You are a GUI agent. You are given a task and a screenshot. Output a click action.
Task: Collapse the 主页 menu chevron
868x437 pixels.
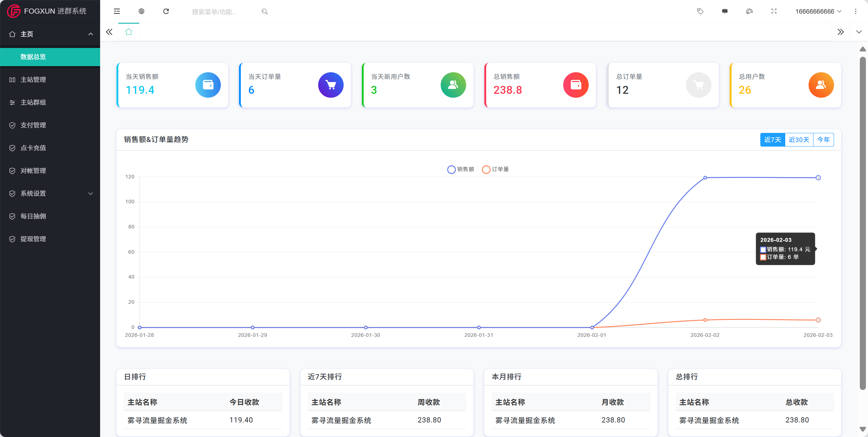(90, 34)
